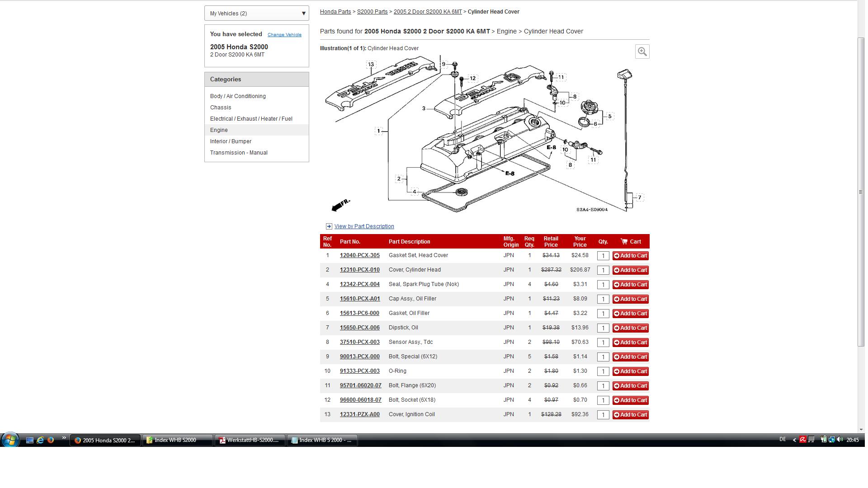868x488 pixels.
Task: Expand the My Vehicles (2) dropdown
Action: (256, 14)
